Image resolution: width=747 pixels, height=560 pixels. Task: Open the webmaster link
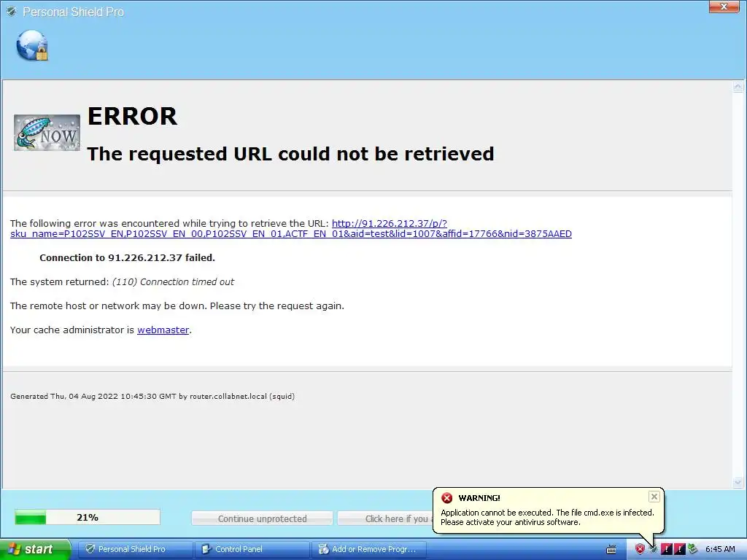[x=163, y=330]
